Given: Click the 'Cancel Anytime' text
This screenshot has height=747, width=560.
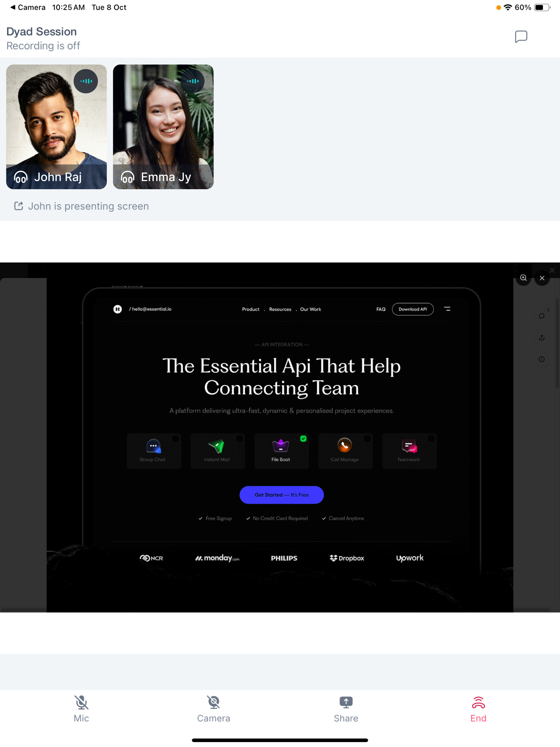Looking at the screenshot, I should 346,518.
